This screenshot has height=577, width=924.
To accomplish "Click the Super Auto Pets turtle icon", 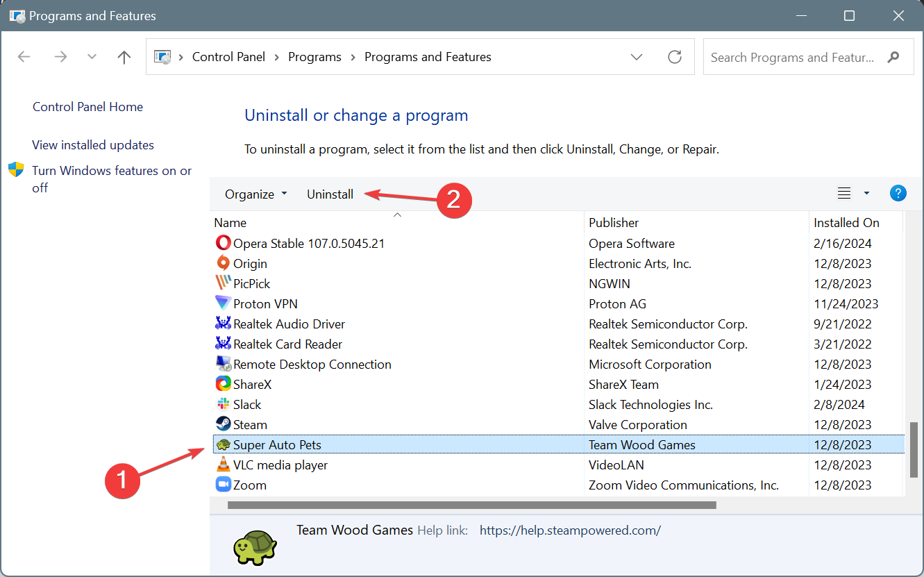I will pyautogui.click(x=224, y=444).
